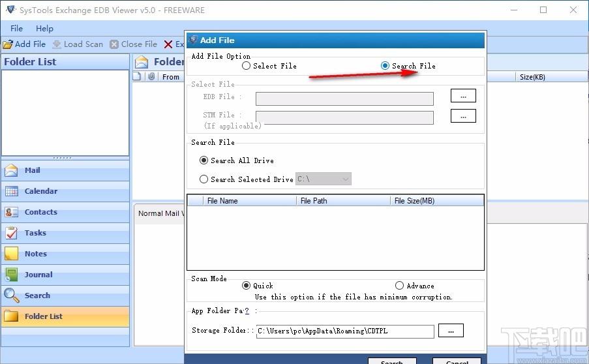Click the Load Scan toolbar button
589x364 pixels.
tap(78, 44)
